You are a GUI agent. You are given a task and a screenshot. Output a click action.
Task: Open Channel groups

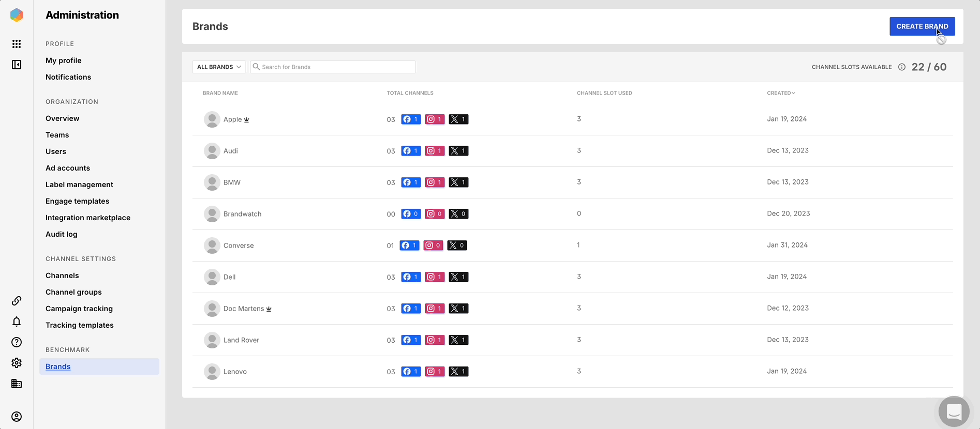click(x=73, y=292)
